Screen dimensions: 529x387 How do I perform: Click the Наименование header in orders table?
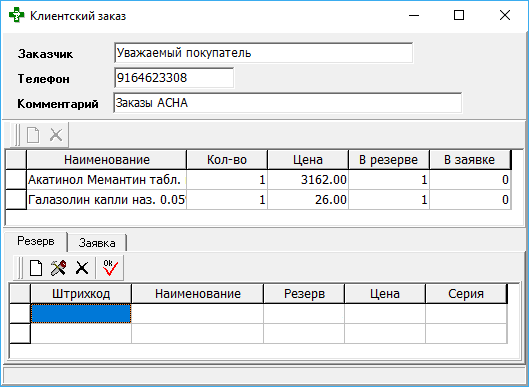point(107,160)
